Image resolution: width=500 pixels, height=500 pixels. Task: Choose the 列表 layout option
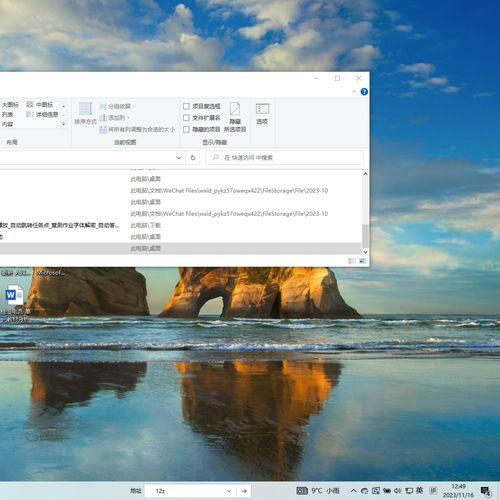tap(7, 114)
